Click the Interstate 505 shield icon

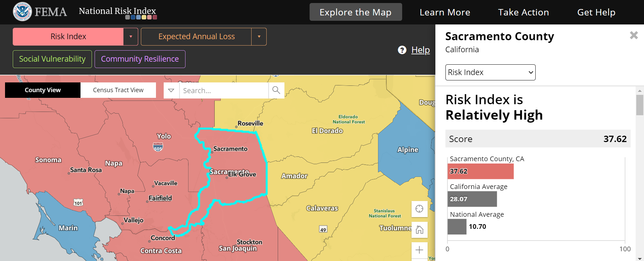158,147
